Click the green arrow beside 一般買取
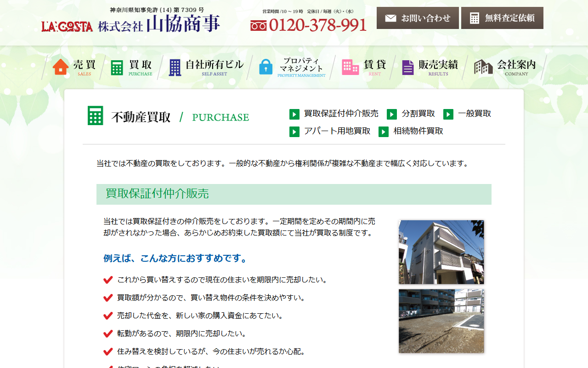Image resolution: width=588 pixels, height=368 pixels. (448, 114)
